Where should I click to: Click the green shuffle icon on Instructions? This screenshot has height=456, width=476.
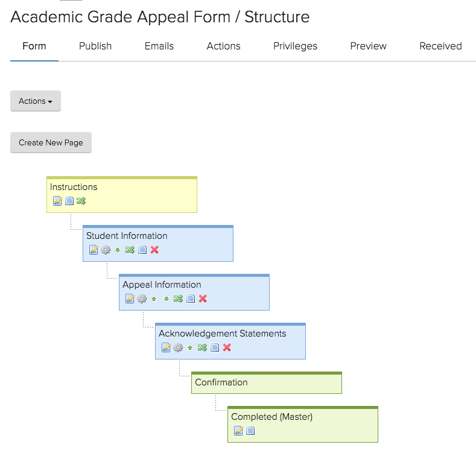pyautogui.click(x=81, y=201)
